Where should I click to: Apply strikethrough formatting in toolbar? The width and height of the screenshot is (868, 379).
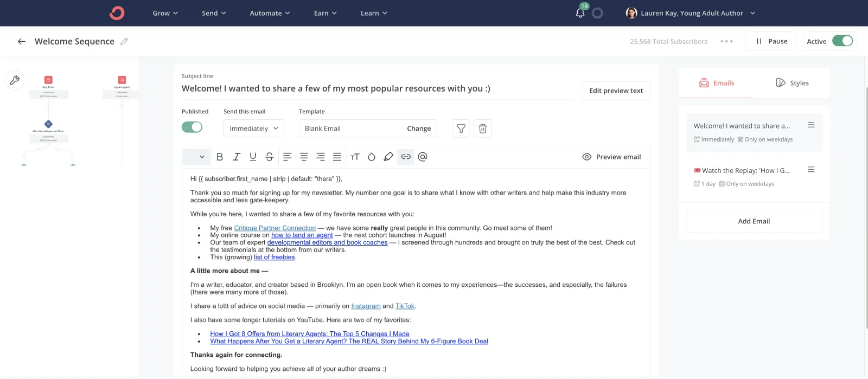[269, 157]
